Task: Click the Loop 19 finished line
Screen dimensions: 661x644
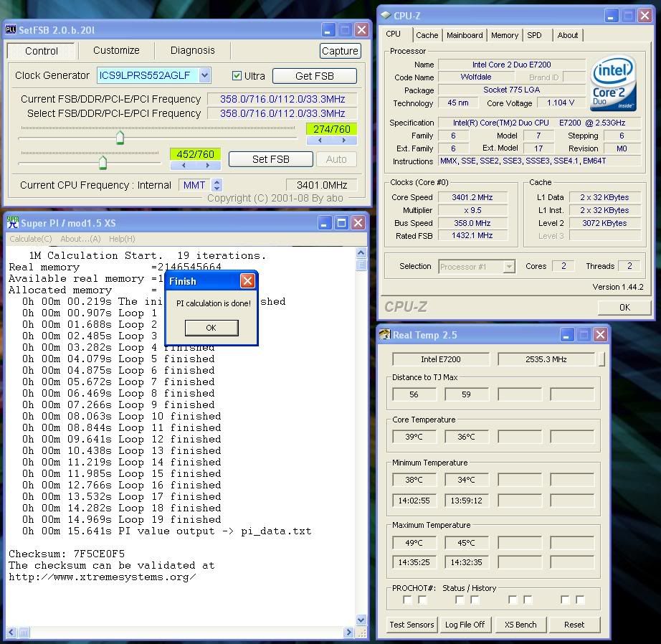Action: (x=122, y=519)
